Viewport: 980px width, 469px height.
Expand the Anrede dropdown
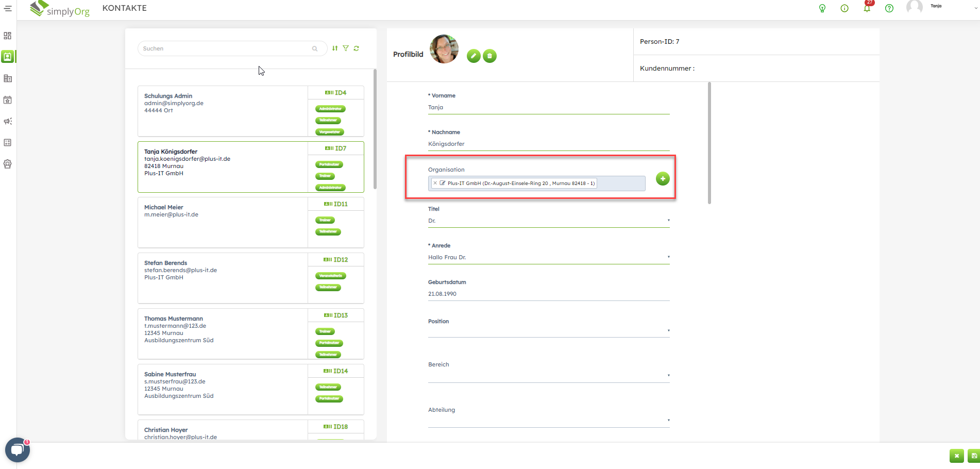(x=668, y=257)
